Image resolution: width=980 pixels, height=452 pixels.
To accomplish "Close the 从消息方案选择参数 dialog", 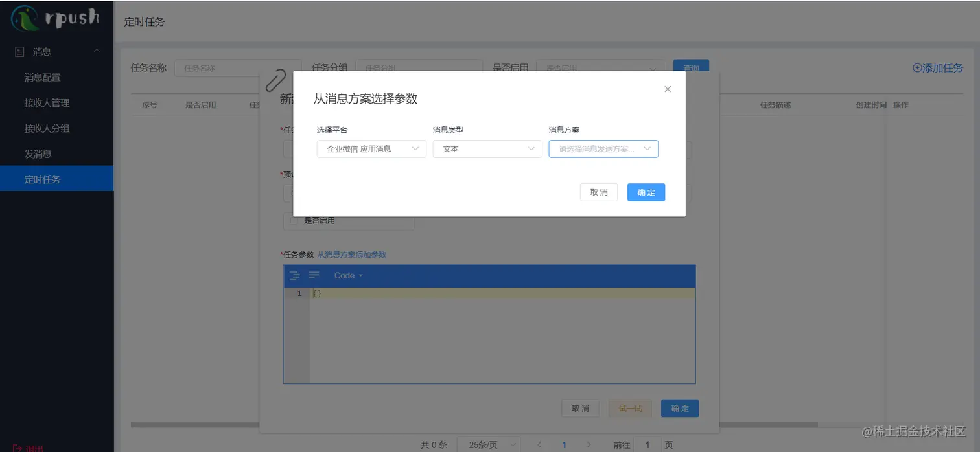I will (667, 89).
